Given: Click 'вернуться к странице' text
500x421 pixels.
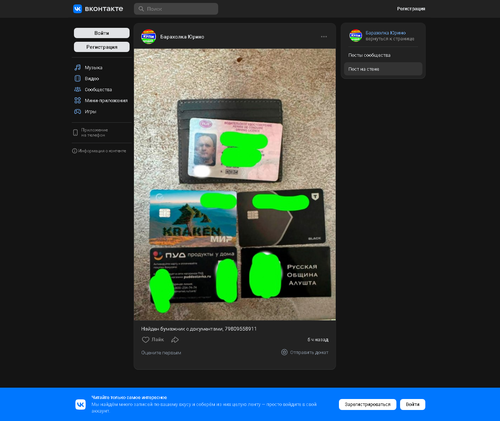Looking at the screenshot, I should [x=390, y=39].
